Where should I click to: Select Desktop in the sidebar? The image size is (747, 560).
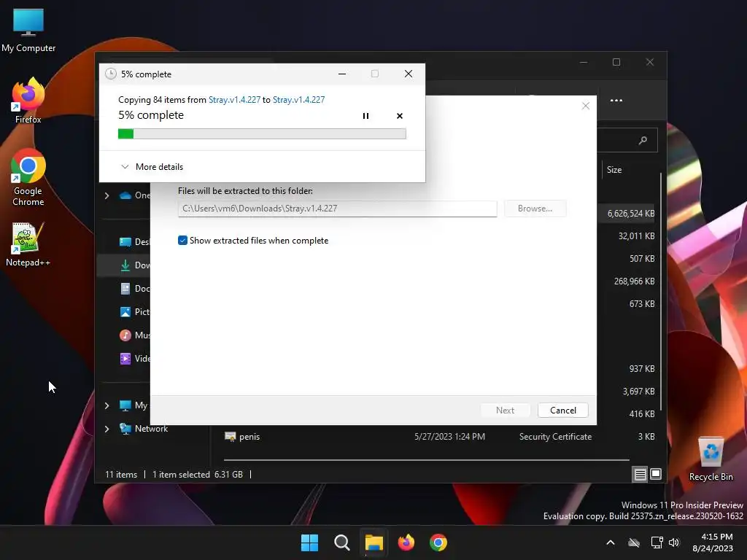pos(135,242)
